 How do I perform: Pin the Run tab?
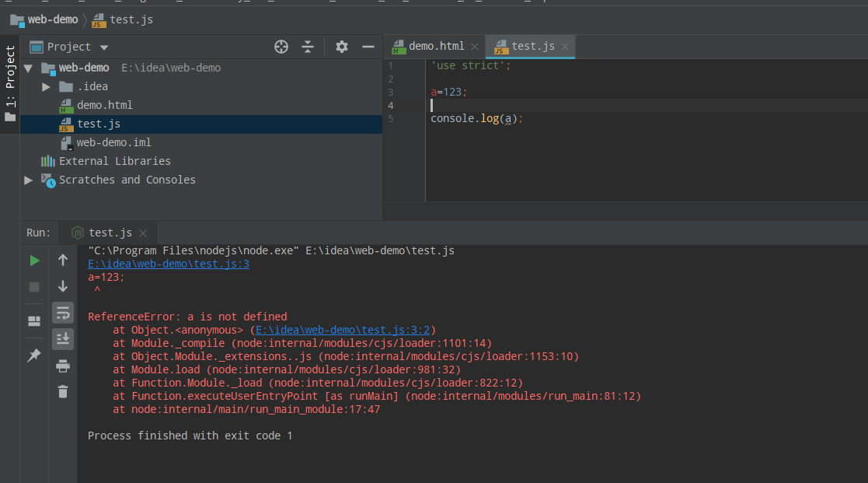coord(34,355)
